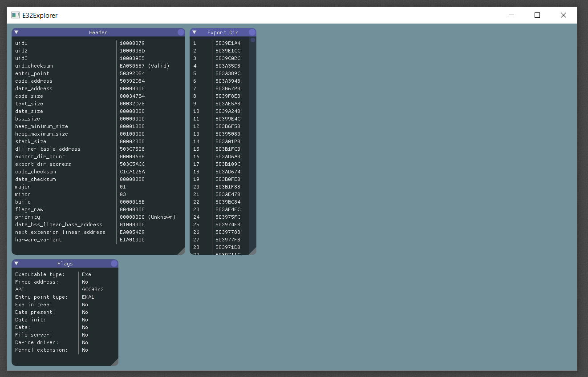Select code_size value 000347B4
588x377 pixels.
point(132,96)
